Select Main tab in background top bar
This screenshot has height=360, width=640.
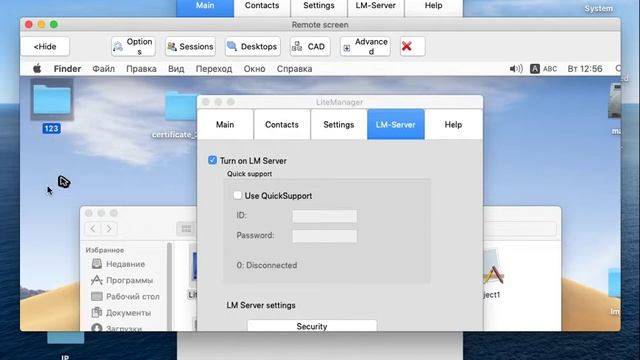click(205, 7)
